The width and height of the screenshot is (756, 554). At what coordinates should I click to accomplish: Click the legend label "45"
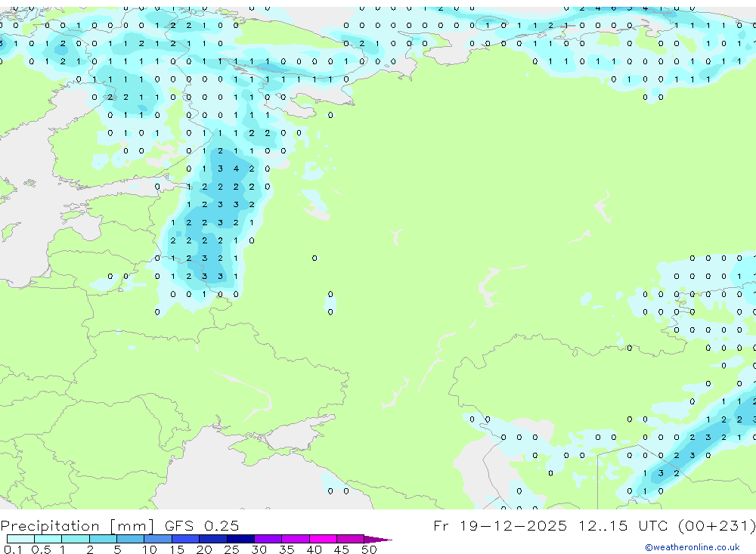(x=342, y=549)
